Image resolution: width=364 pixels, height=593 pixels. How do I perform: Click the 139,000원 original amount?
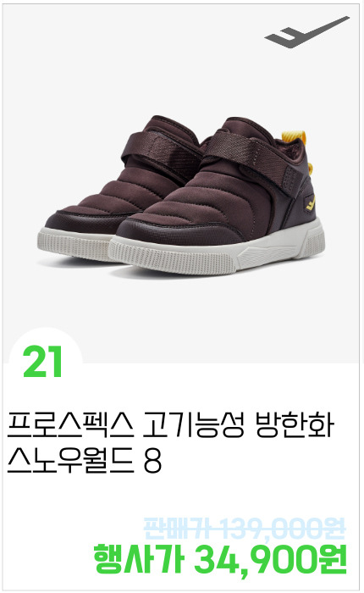284,529
